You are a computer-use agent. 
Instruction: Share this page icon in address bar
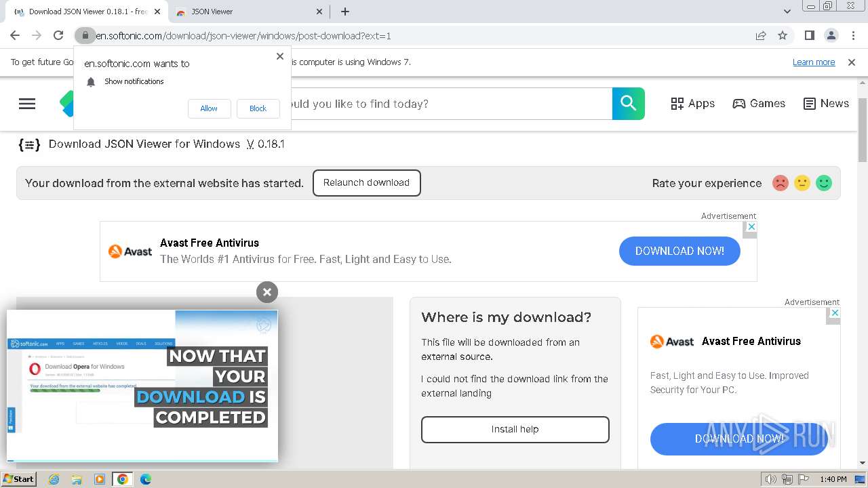761,35
